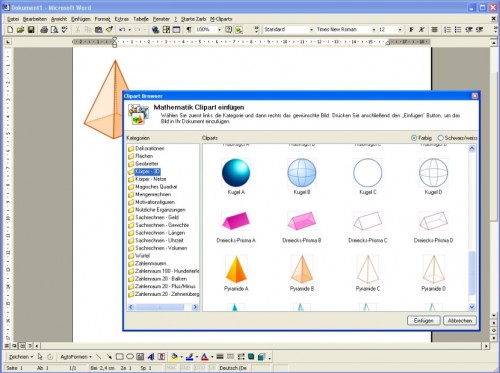Open the font color dropdown arrow

point(212,357)
